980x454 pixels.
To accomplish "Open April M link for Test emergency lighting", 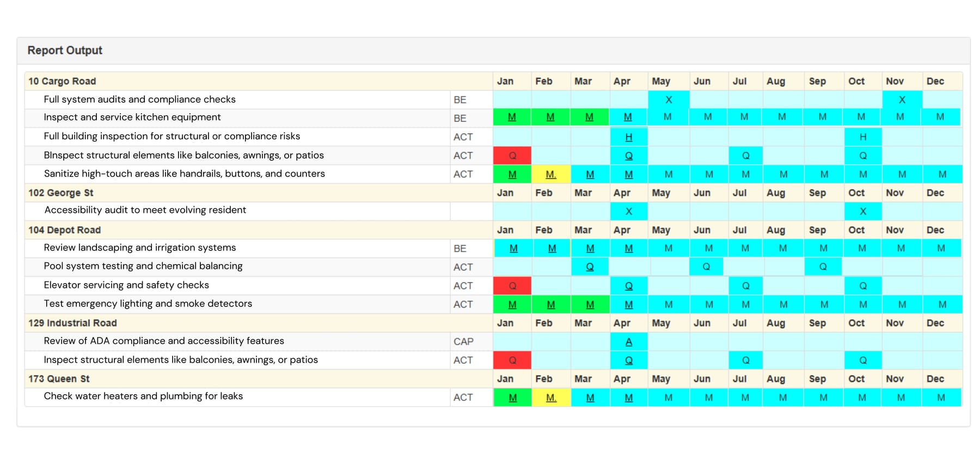I will tap(629, 304).
